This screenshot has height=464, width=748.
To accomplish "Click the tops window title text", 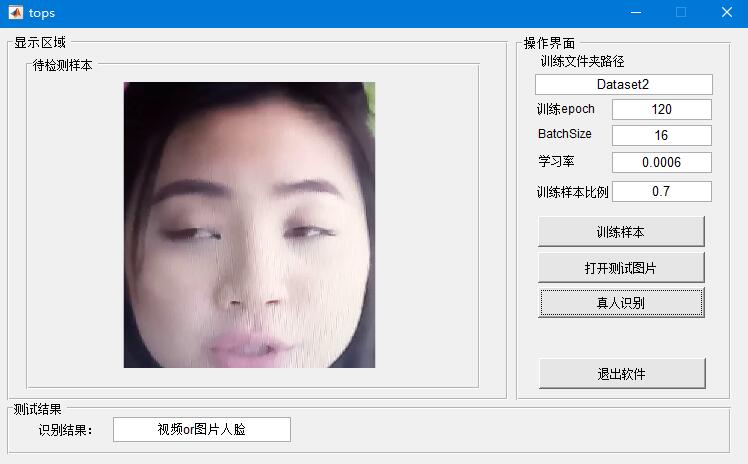I will (42, 13).
